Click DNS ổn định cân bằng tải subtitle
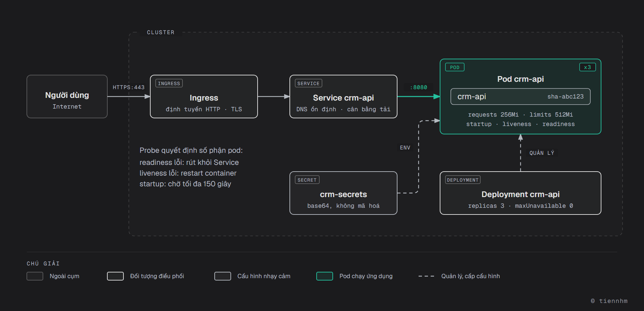The image size is (644, 311). [x=343, y=109]
